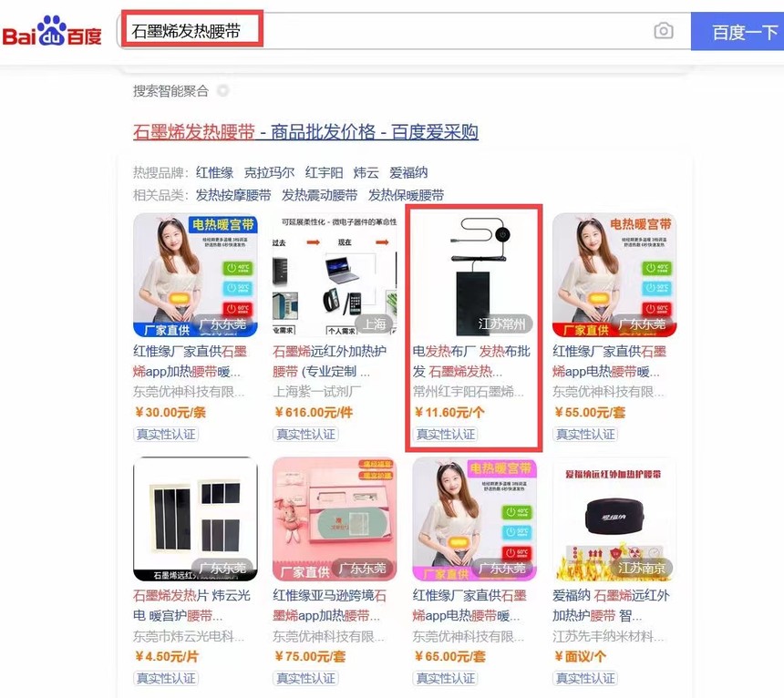
Task: Click the 石墨烯发热腰带 search input field
Action: click(385, 31)
